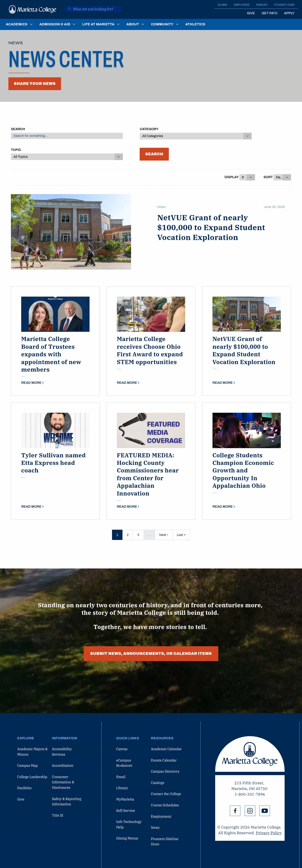Click the Next pagination button

[163, 535]
